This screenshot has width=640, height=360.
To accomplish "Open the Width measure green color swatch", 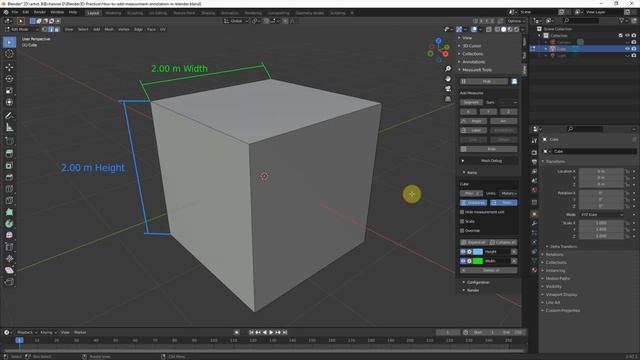I will (478, 261).
